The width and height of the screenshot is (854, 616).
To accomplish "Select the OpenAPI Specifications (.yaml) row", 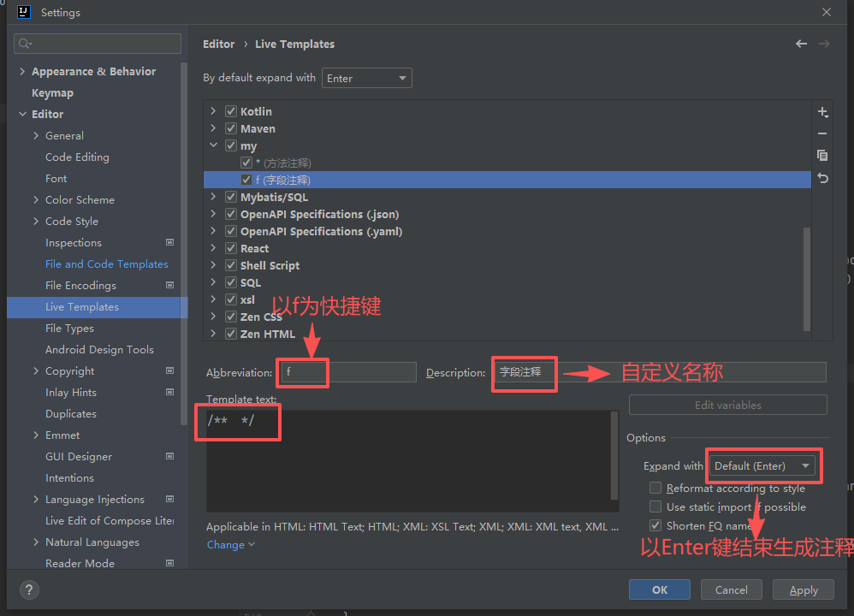I will click(x=507, y=231).
